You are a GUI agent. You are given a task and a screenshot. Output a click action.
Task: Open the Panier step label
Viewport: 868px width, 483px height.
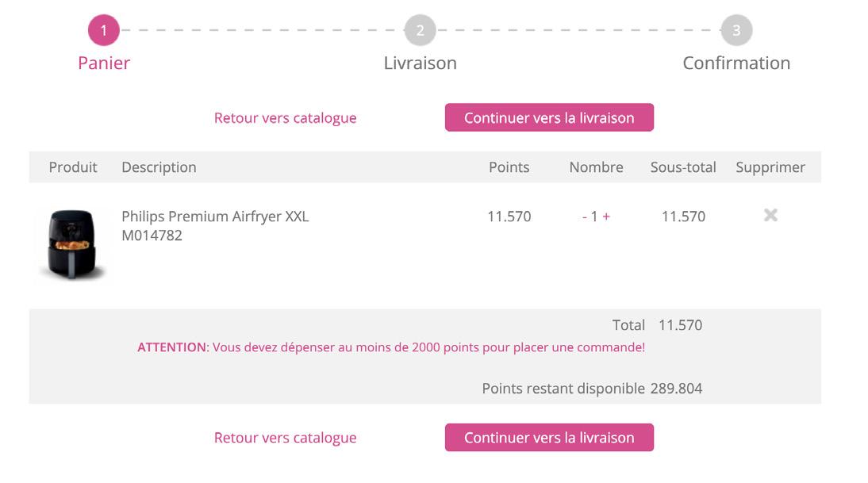point(104,63)
